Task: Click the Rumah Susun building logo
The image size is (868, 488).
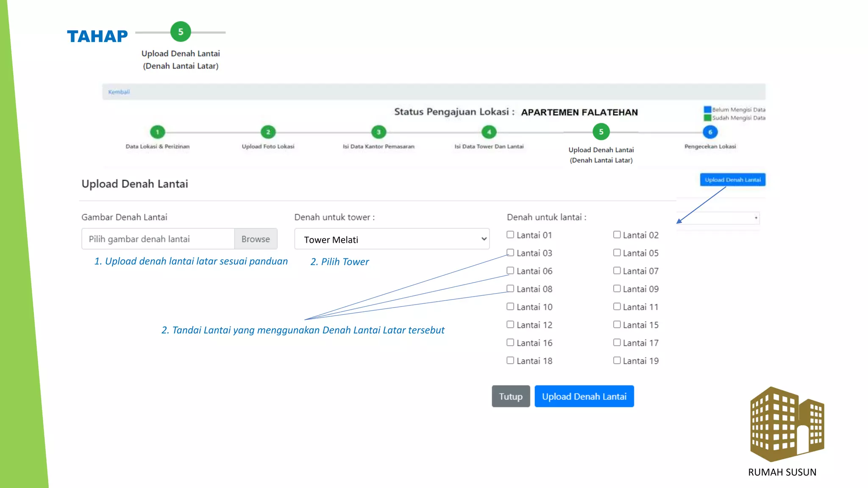Action: [x=787, y=424]
